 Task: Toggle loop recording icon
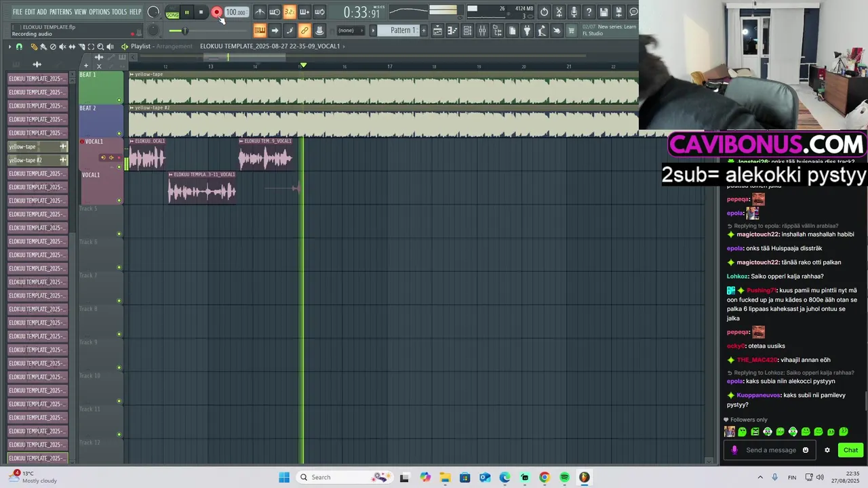pyautogui.click(x=319, y=12)
